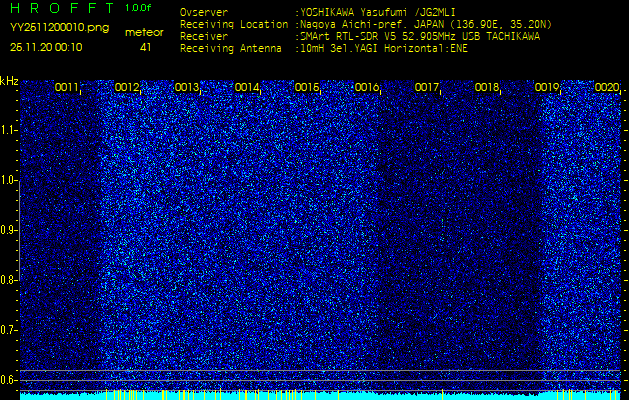Click the 0019 time marker
This screenshot has width=629, height=400.
(x=547, y=87)
